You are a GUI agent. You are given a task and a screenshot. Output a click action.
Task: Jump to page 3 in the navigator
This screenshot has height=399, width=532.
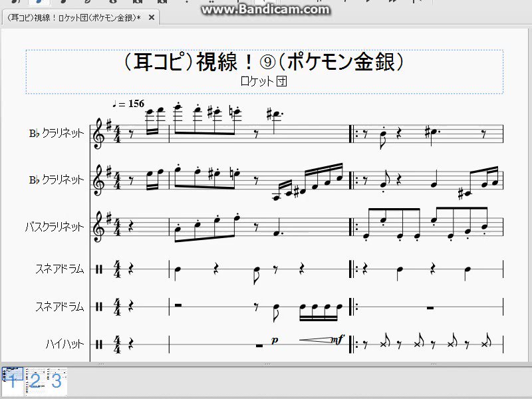click(x=57, y=381)
